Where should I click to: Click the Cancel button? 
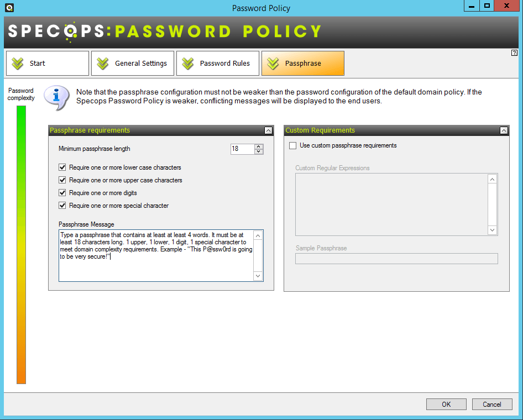click(492, 405)
